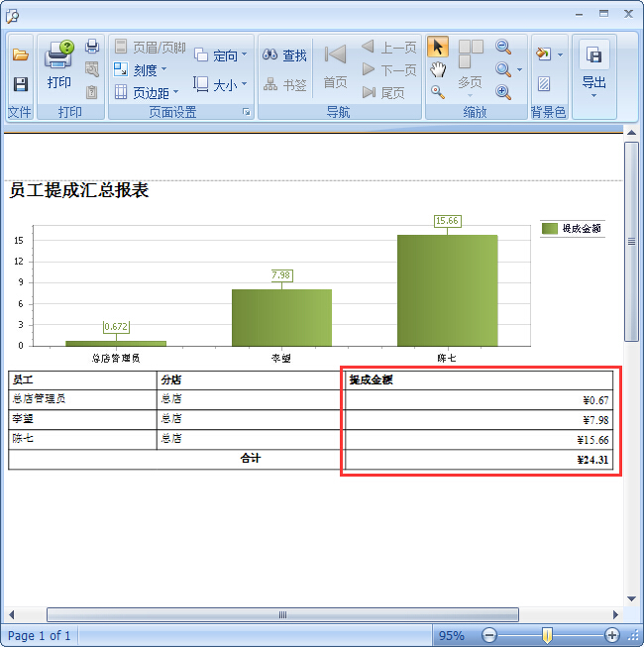Image resolution: width=644 pixels, height=647 pixels.
Task: Click zoom out in the ribbon
Action: 503,47
